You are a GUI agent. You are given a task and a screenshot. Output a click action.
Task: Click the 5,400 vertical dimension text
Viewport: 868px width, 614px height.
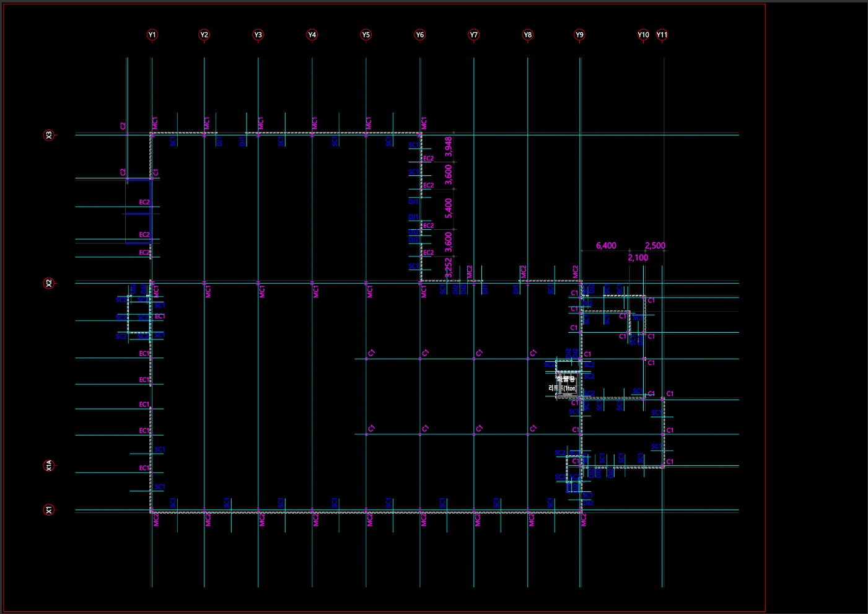point(449,208)
